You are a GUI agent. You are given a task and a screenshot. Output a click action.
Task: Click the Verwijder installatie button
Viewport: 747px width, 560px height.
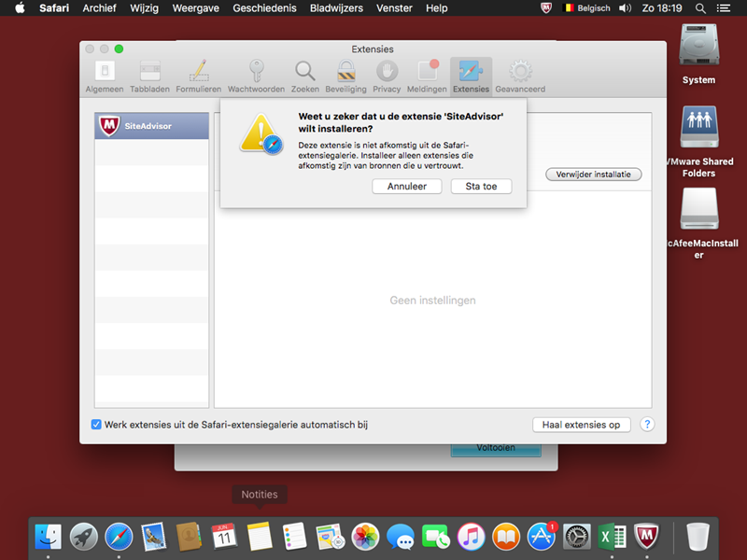pos(594,175)
